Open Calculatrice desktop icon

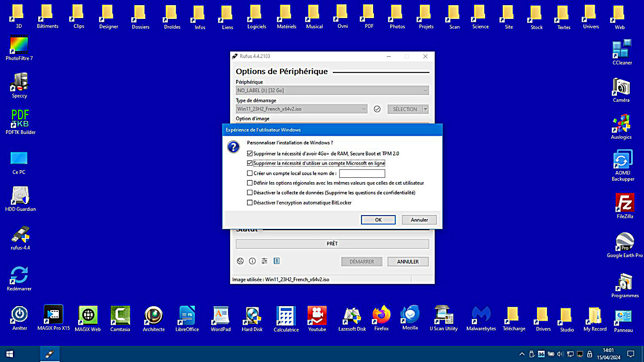[x=286, y=319]
